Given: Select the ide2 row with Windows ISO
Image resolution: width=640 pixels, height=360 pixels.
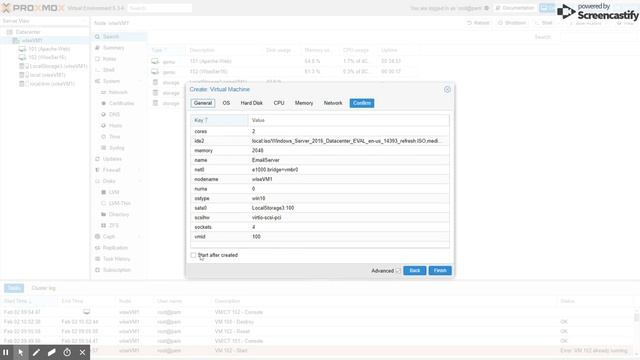Looking at the screenshot, I should (320, 141).
